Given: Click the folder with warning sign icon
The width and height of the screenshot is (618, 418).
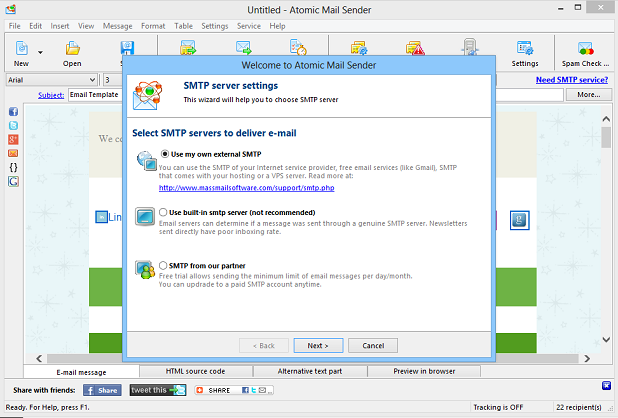Looking at the screenshot, I should click(x=415, y=48).
